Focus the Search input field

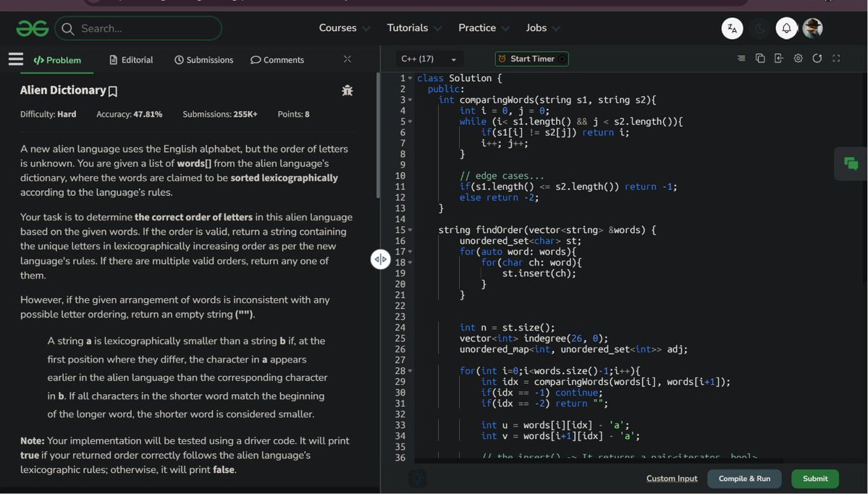[x=138, y=28]
